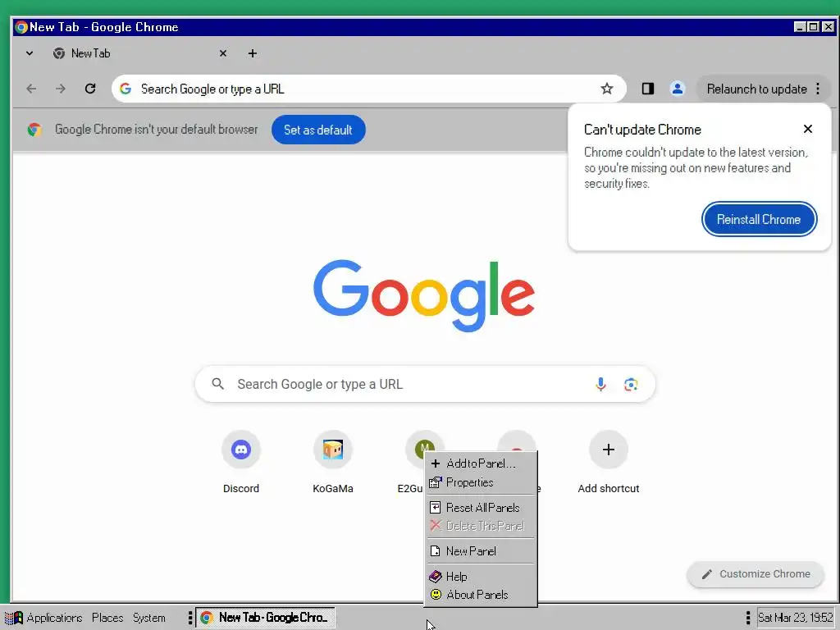The height and width of the screenshot is (630, 840).
Task: Click the Applications menu start icon
Action: click(x=14, y=618)
